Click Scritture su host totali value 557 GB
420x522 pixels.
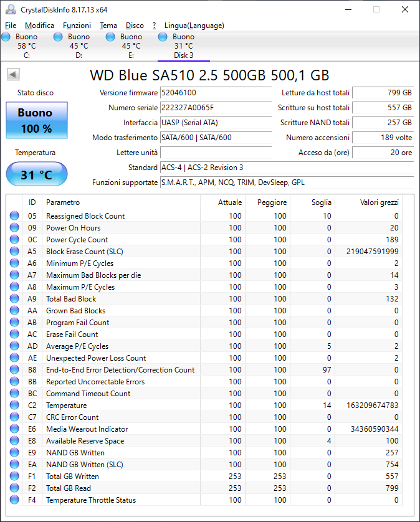[x=383, y=108]
